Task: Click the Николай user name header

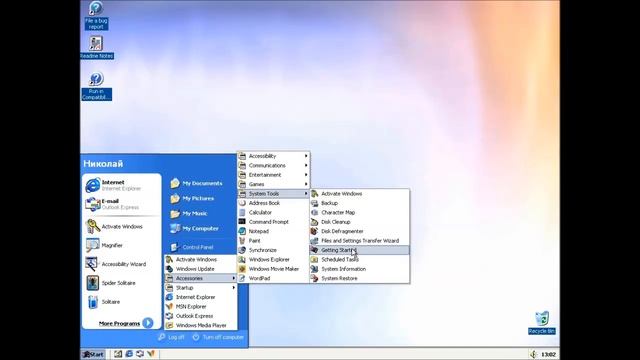Action: pos(103,164)
